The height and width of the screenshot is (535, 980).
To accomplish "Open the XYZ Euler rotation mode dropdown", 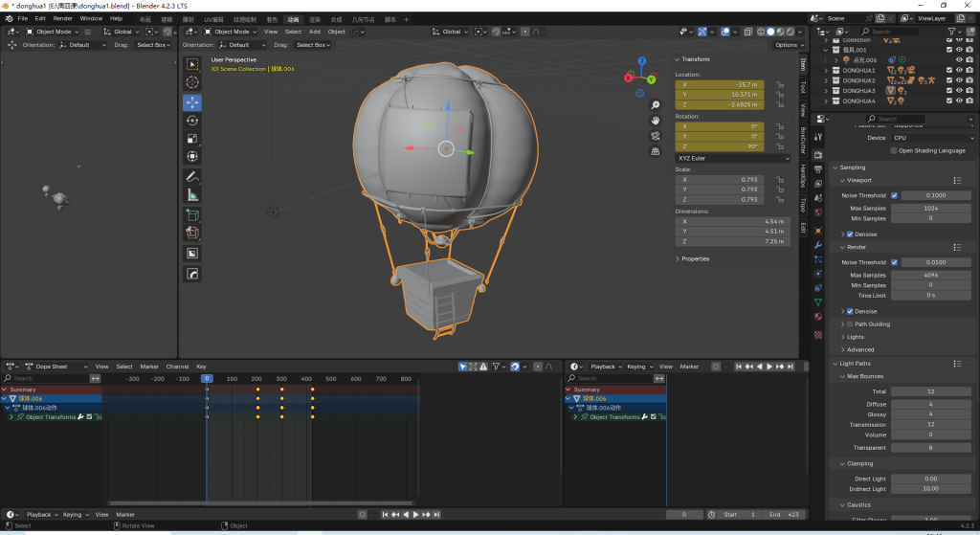I will pos(732,158).
